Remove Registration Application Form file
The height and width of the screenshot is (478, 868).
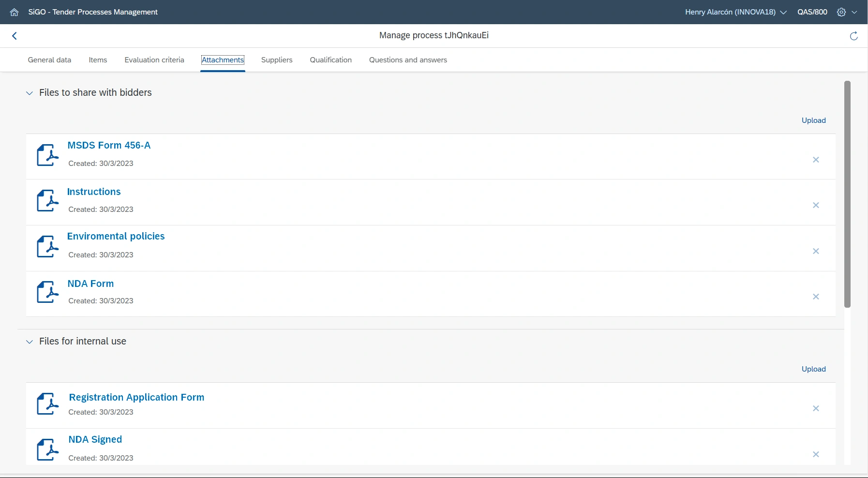(x=816, y=408)
